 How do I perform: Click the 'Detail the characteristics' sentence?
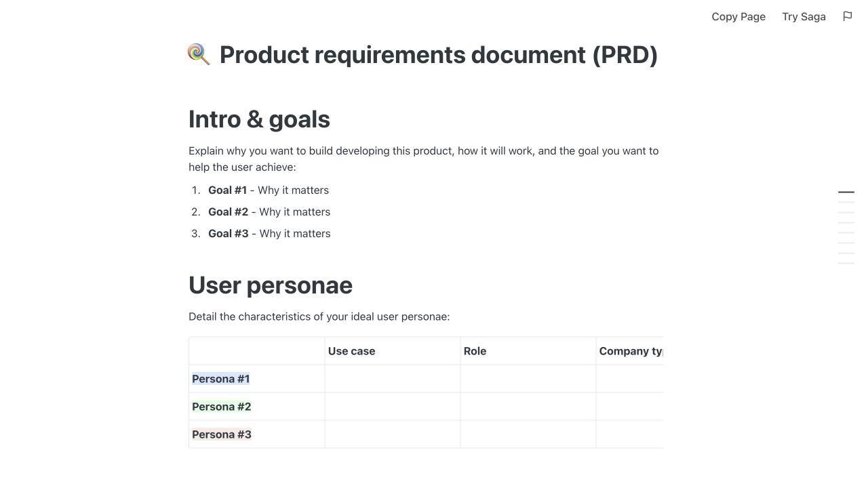pyautogui.click(x=319, y=317)
